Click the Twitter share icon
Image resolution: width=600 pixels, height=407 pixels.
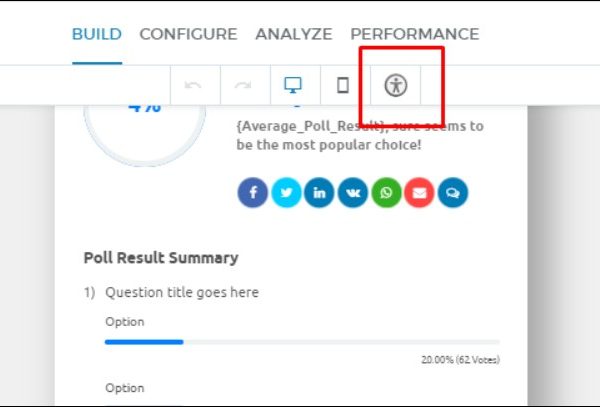(286, 193)
